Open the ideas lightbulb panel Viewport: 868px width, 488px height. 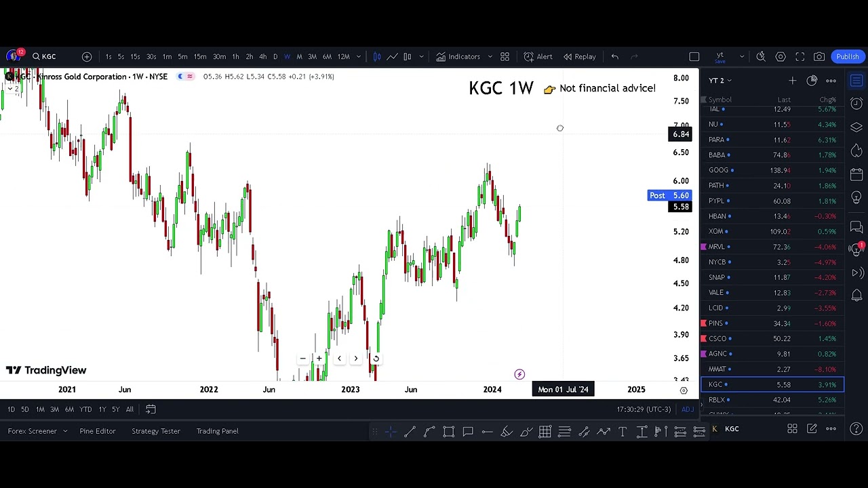click(856, 197)
